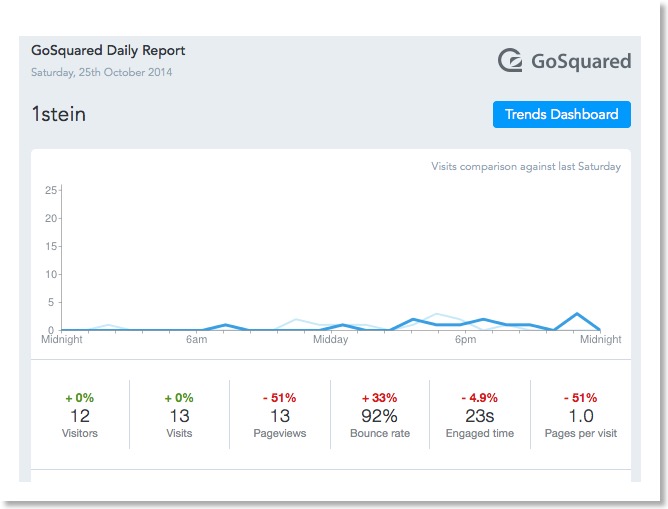The width and height of the screenshot is (668, 509).
Task: Click the site name 1stein
Action: coord(59,114)
